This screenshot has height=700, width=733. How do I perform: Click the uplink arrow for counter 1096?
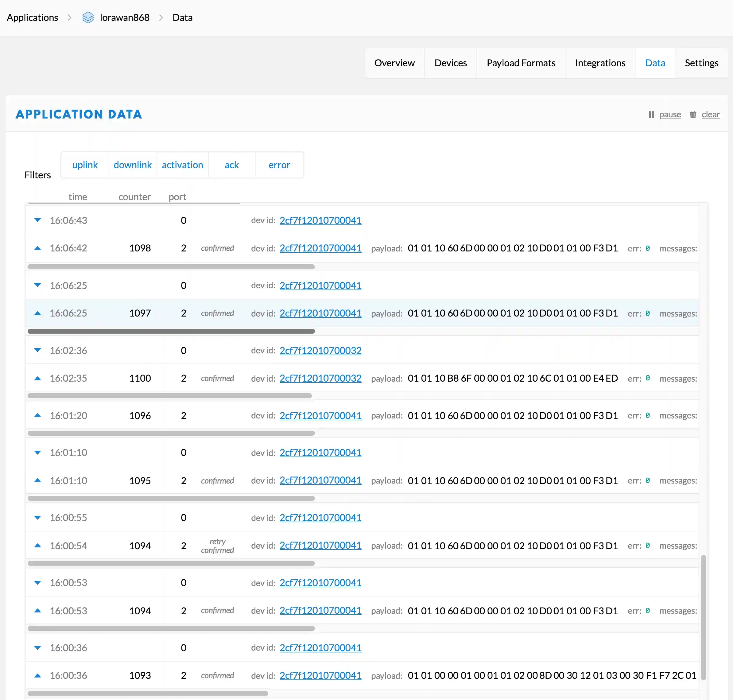(x=37, y=415)
